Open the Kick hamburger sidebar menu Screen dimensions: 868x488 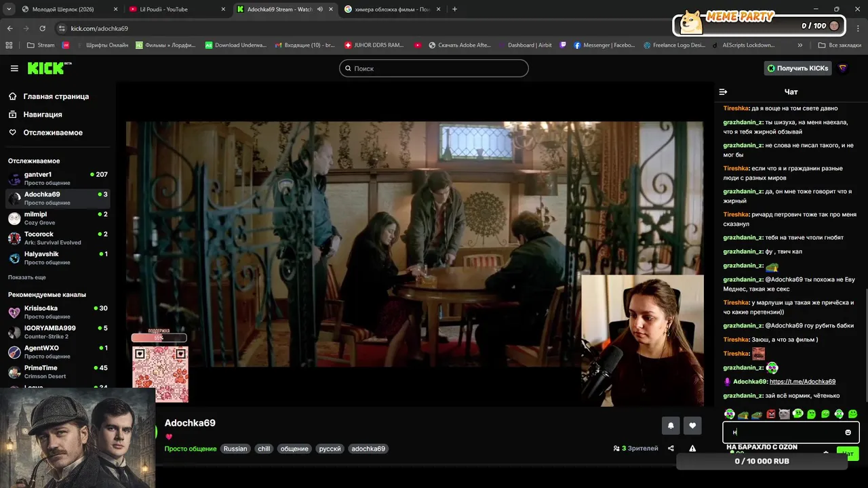tap(14, 68)
